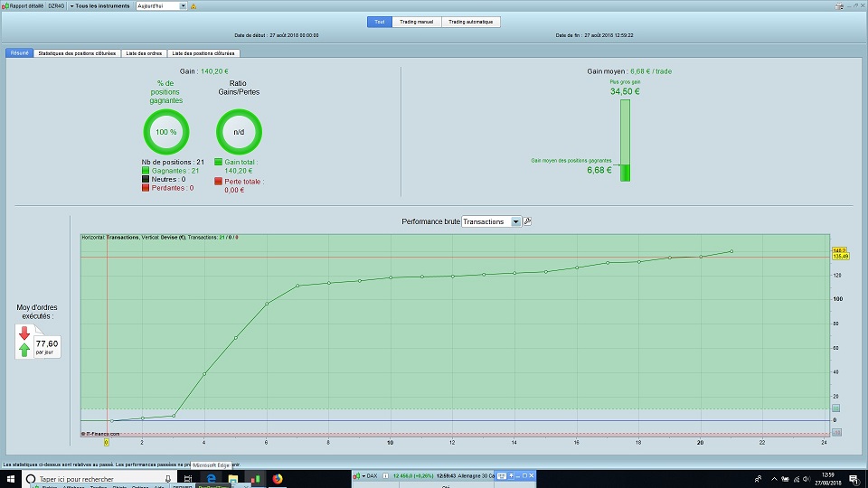
Task: Open the Liste des positions clôturées tab
Action: pos(203,53)
